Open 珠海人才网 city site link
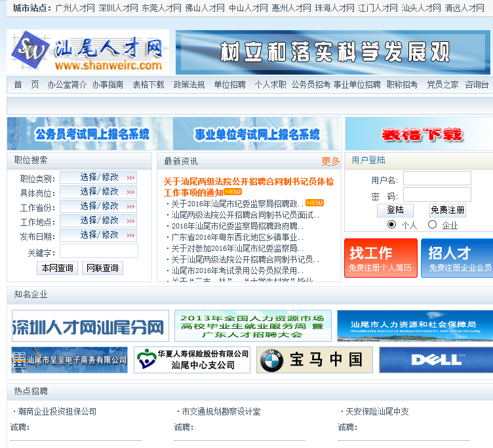 click(x=335, y=8)
